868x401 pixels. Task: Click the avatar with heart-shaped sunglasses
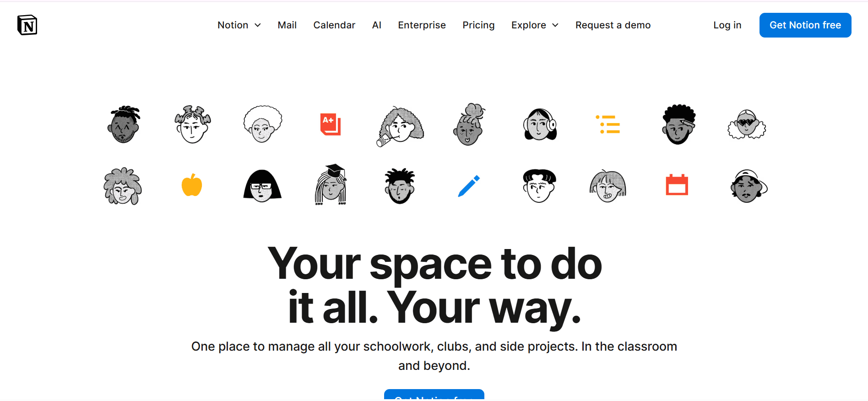pyautogui.click(x=747, y=124)
